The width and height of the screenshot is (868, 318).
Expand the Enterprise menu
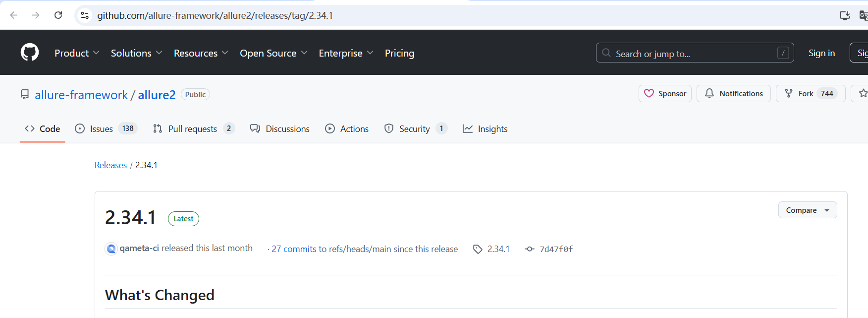pyautogui.click(x=346, y=53)
